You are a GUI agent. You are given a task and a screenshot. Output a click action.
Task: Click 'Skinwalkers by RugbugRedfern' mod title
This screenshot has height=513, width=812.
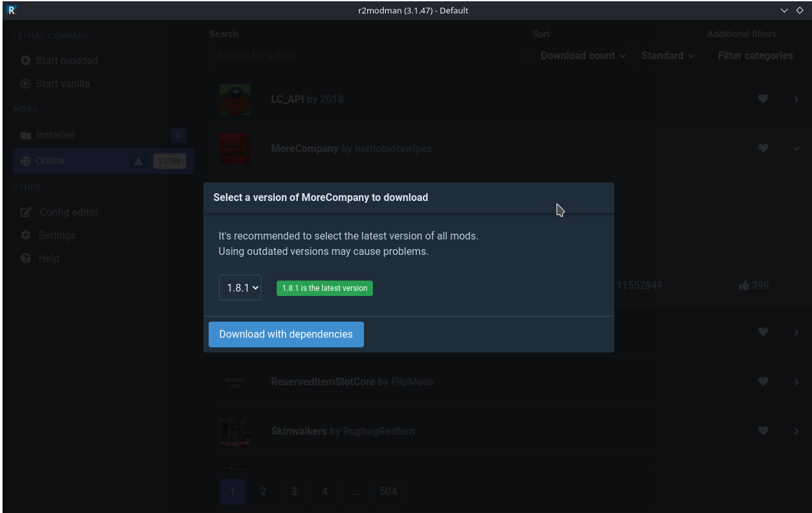pos(343,431)
